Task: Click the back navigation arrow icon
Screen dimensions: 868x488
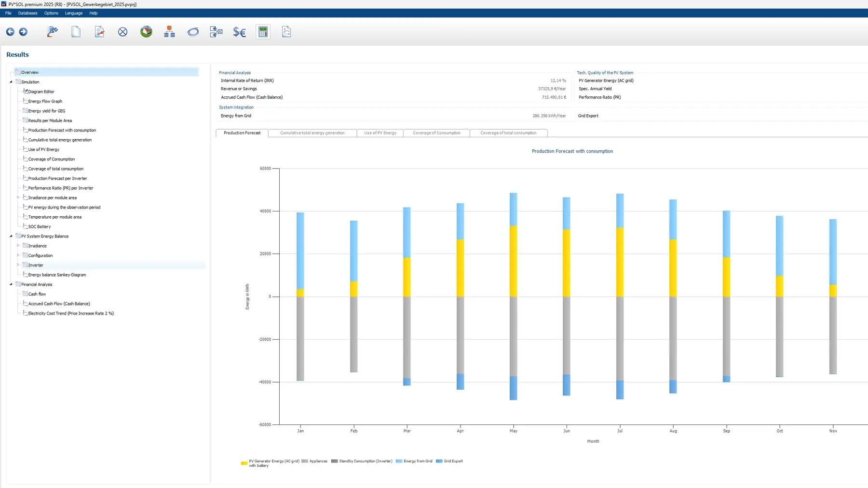Action: pyautogui.click(x=10, y=32)
